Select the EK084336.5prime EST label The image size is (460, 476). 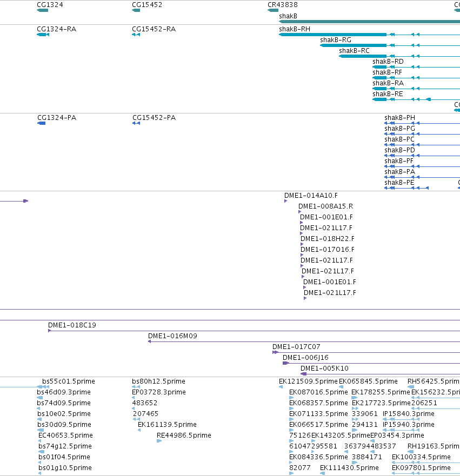tap(318, 457)
